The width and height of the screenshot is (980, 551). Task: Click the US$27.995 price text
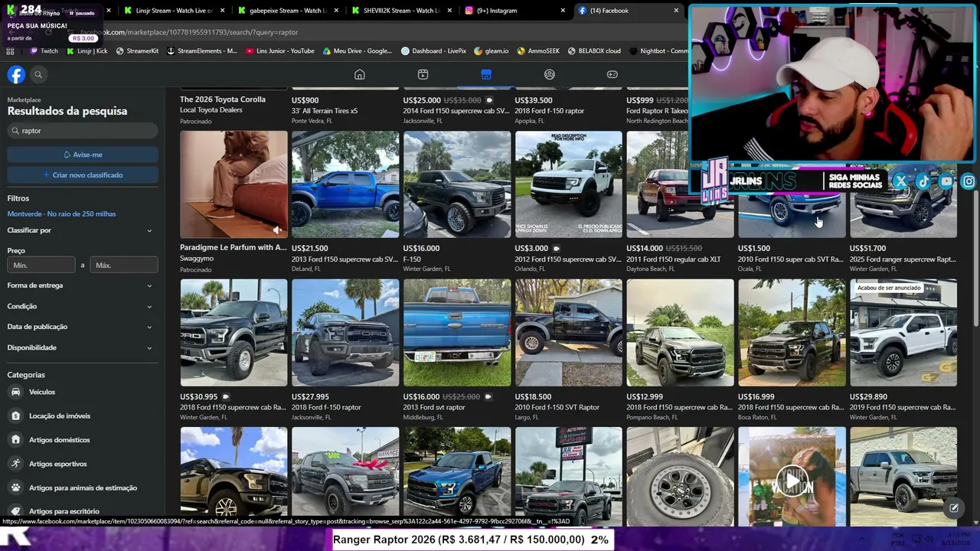click(310, 397)
